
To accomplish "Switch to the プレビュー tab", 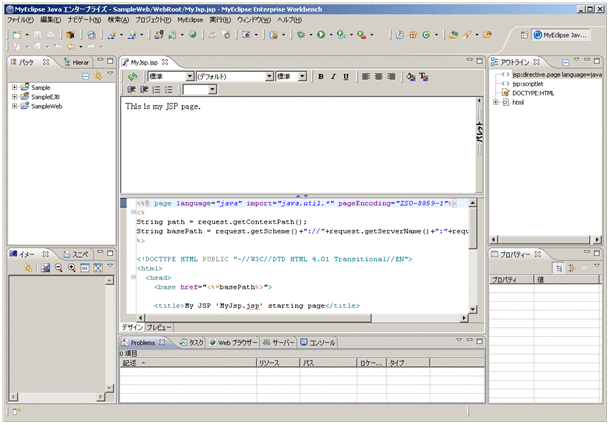I will [160, 327].
